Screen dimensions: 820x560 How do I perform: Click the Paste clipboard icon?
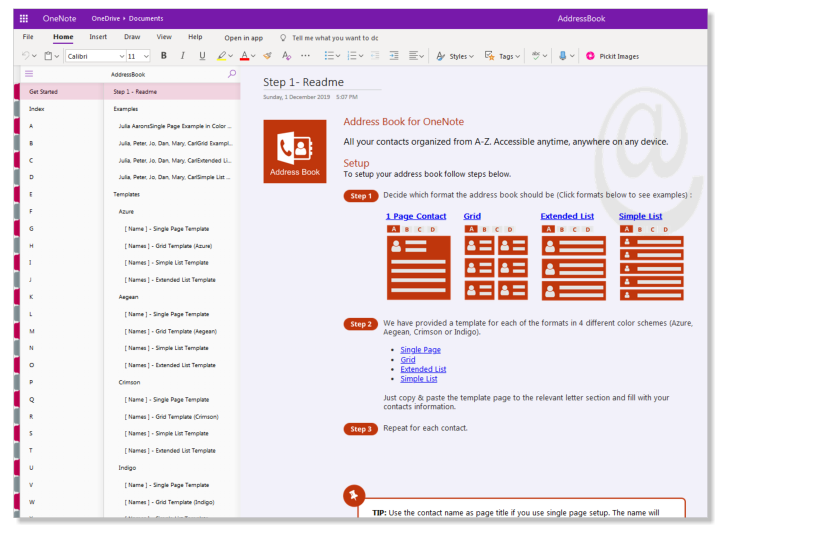[48, 55]
